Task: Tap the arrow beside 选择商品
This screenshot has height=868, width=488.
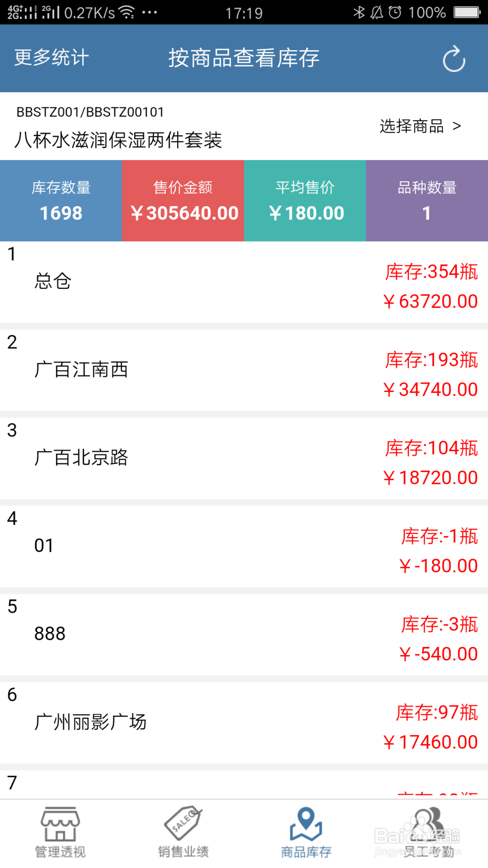Action: coord(457,126)
